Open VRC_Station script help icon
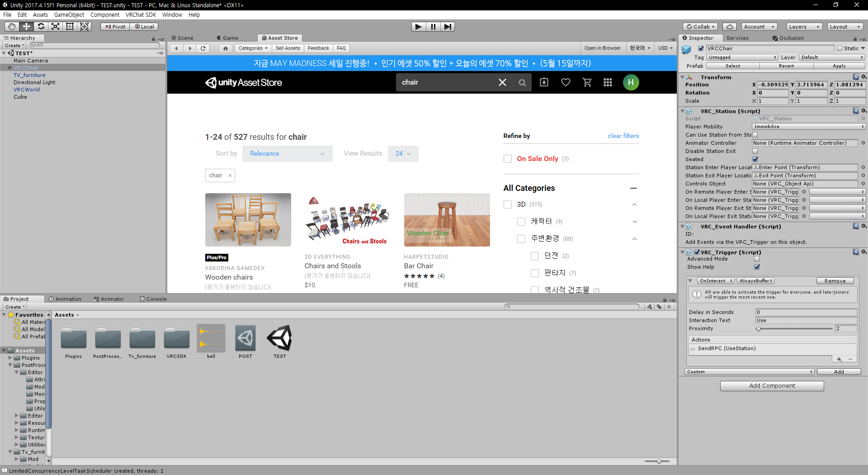868x475 pixels. tap(856, 111)
